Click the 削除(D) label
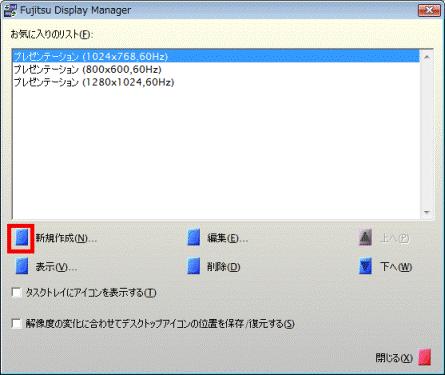 coord(223,267)
